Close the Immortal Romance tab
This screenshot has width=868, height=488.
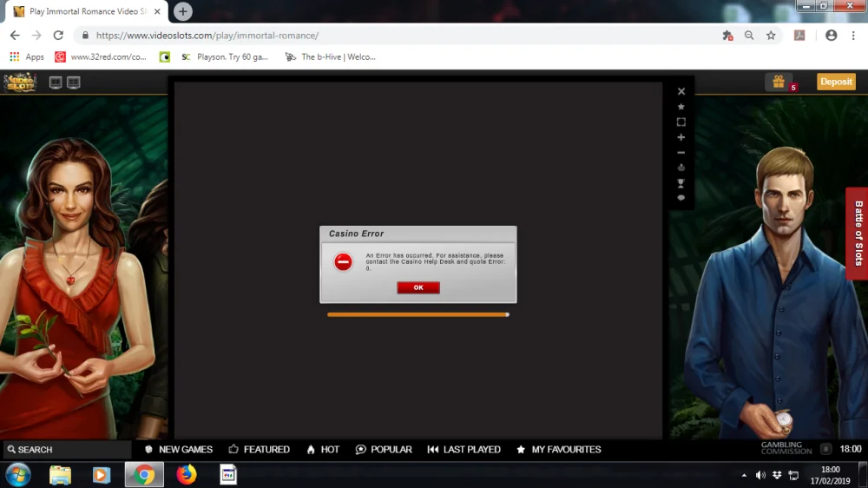pyautogui.click(x=157, y=11)
